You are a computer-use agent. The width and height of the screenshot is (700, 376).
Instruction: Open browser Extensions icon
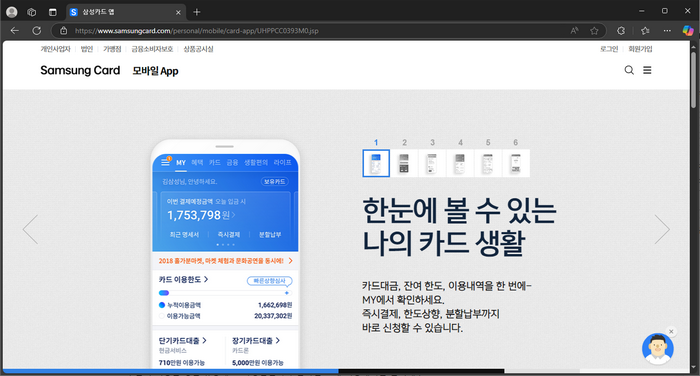pyautogui.click(x=621, y=30)
